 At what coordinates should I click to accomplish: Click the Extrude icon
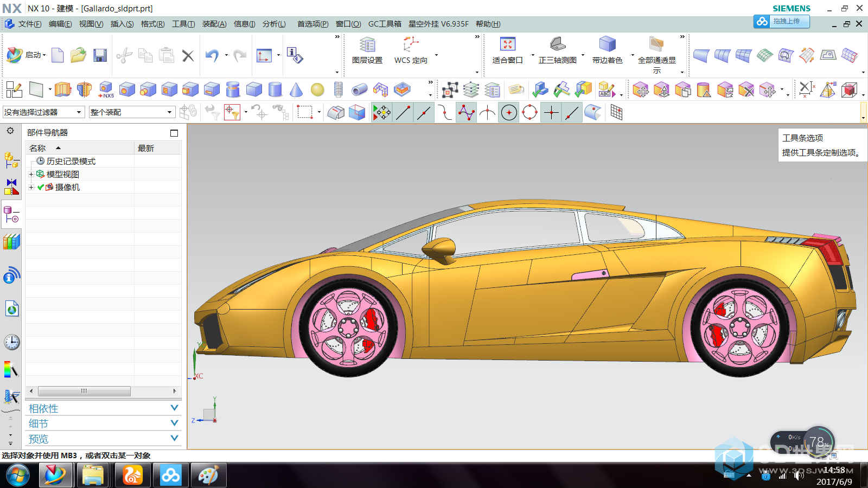tap(63, 89)
